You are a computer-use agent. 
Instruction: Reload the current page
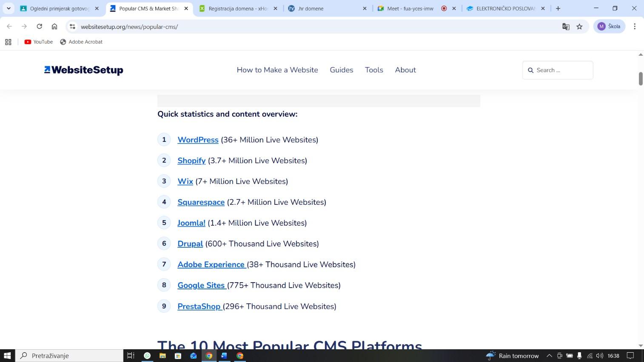(x=39, y=26)
